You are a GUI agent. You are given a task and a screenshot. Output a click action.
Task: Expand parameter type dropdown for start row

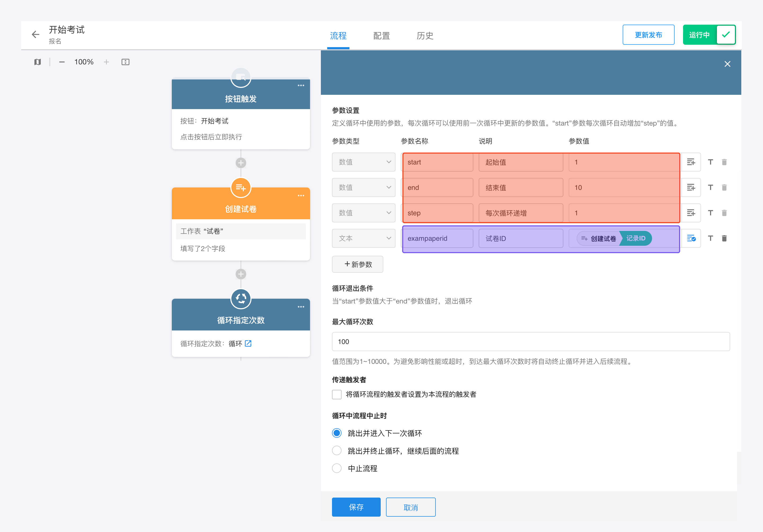point(363,162)
